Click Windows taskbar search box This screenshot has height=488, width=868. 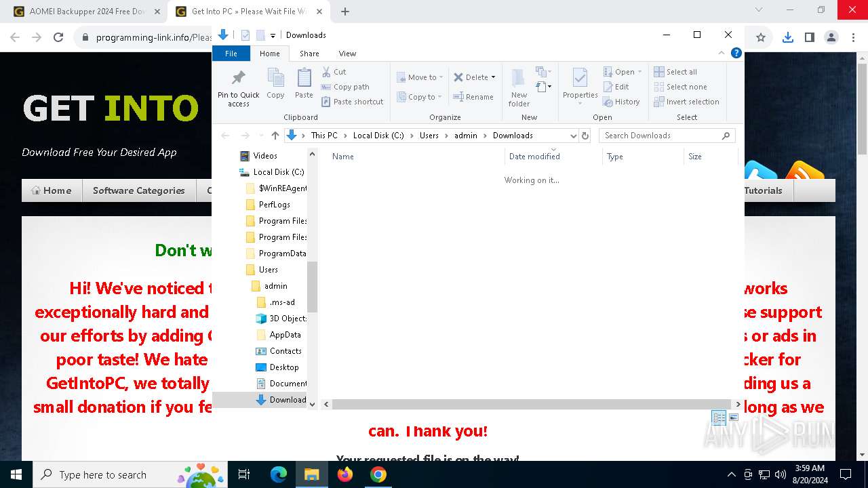[129, 474]
